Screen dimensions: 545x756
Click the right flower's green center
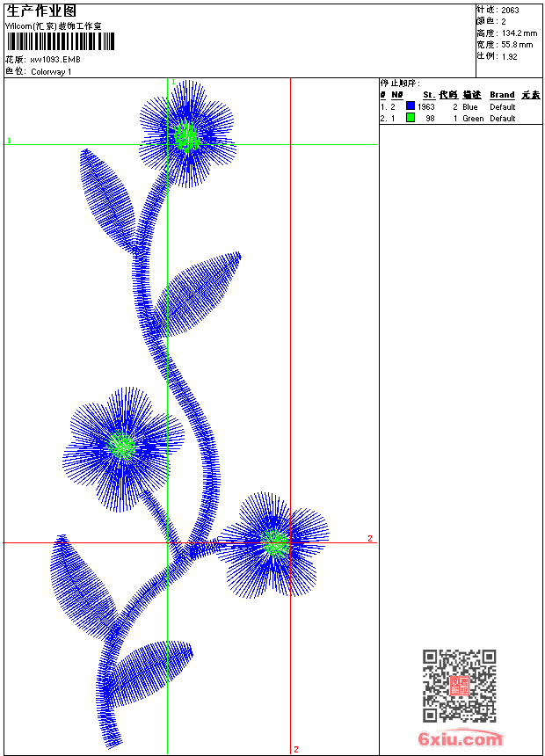(x=276, y=543)
